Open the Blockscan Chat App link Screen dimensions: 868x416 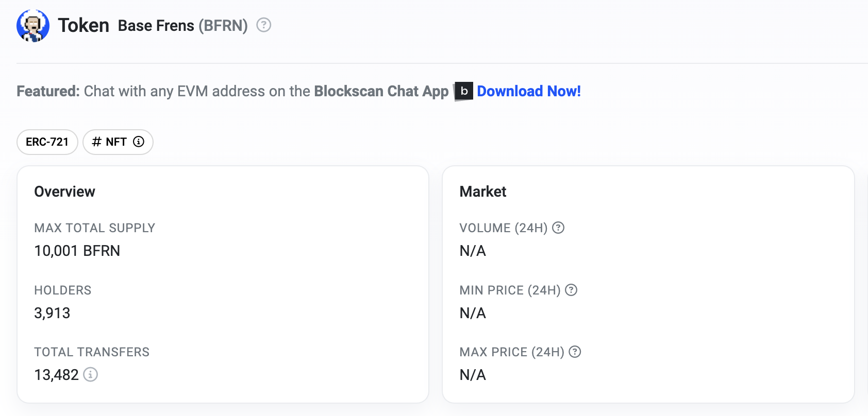pos(380,91)
